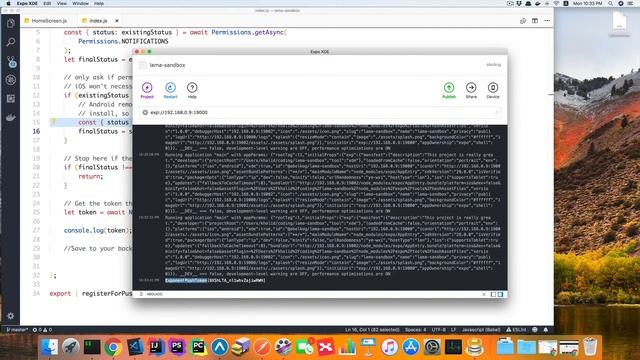640x360 pixels.
Task: Select language mode Javascript (Babel)
Action: (481, 329)
